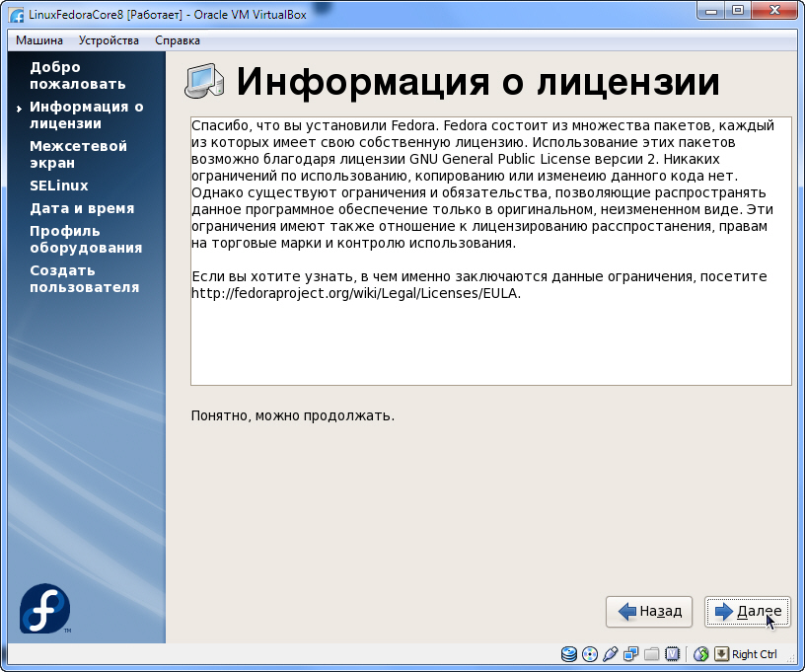The width and height of the screenshot is (805, 672).
Task: Open the Справка menu
Action: [178, 40]
